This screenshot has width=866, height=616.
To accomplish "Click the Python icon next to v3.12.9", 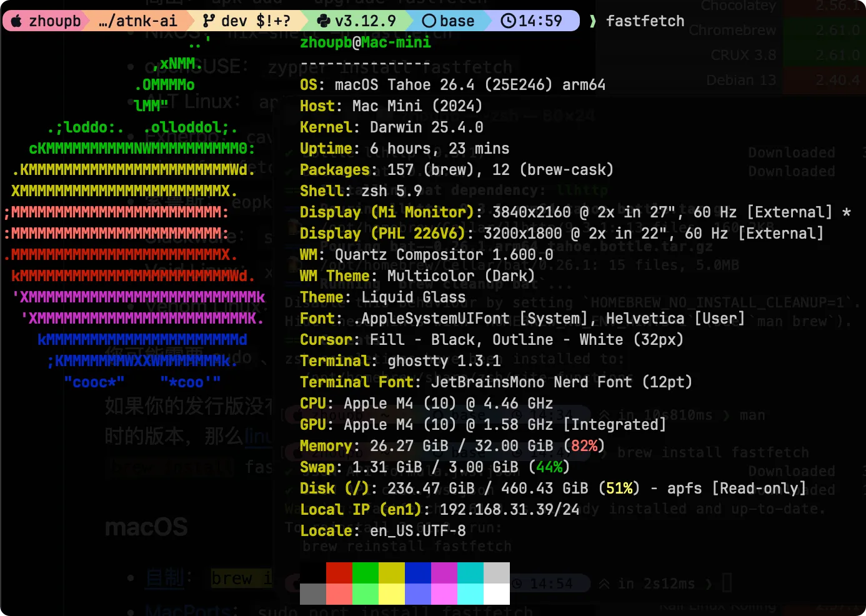I will 323,21.
